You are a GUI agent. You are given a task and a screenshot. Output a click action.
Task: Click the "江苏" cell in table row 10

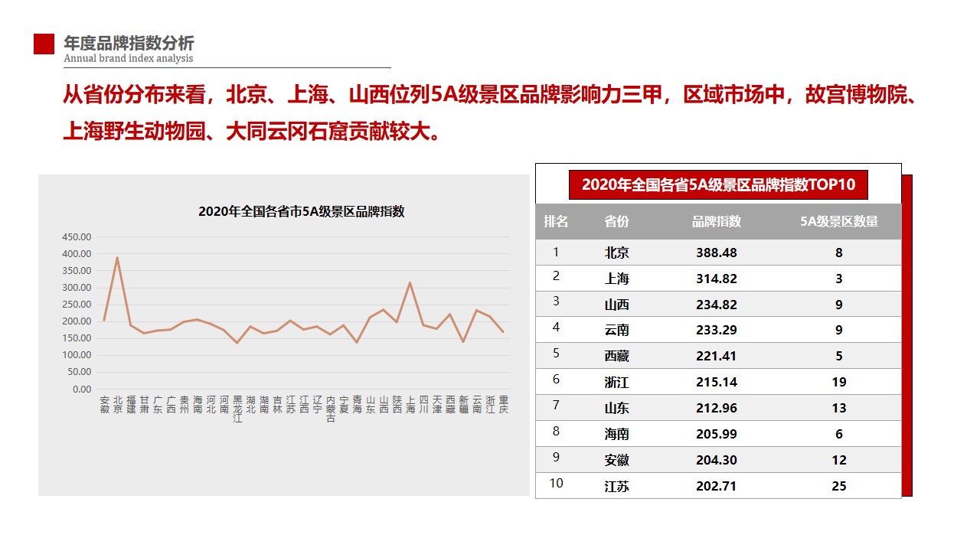tap(616, 486)
